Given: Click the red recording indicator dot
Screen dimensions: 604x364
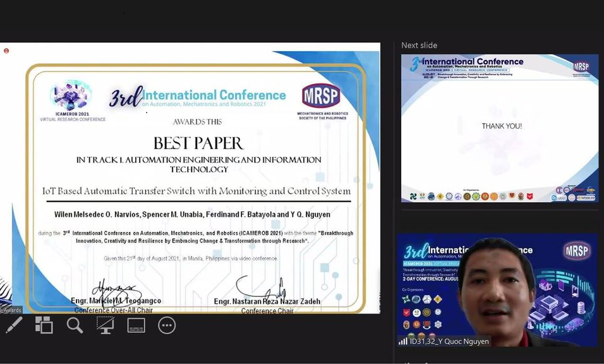Looking at the screenshot, I should pyautogui.click(x=6, y=51).
